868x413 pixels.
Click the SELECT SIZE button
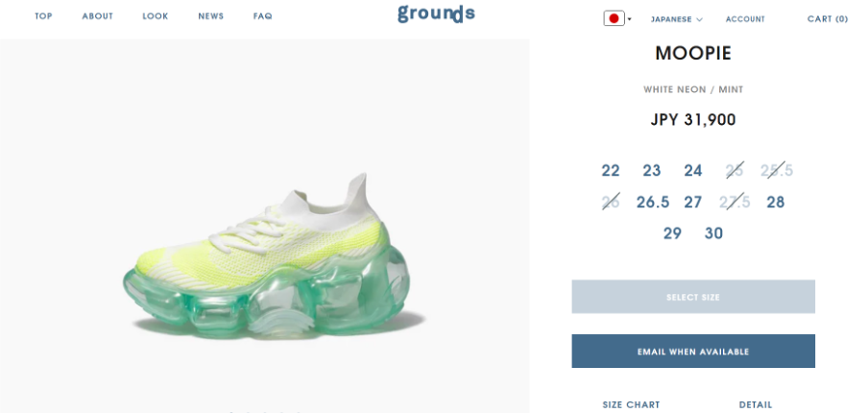[x=693, y=297]
